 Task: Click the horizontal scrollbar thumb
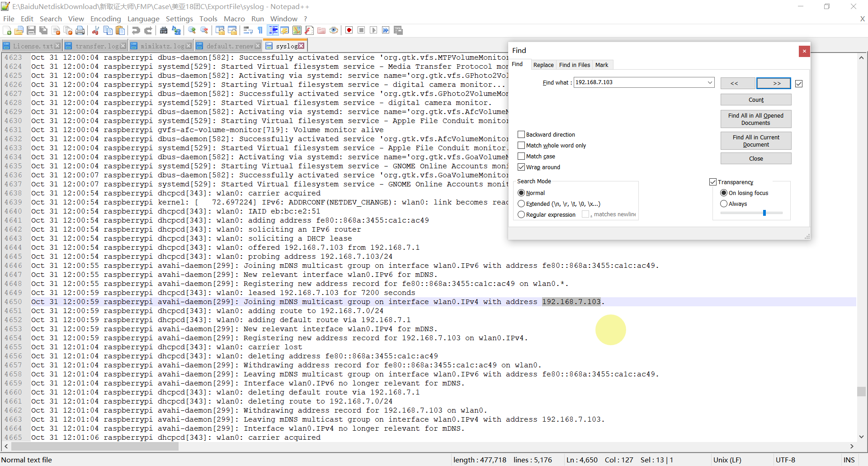[95, 447]
